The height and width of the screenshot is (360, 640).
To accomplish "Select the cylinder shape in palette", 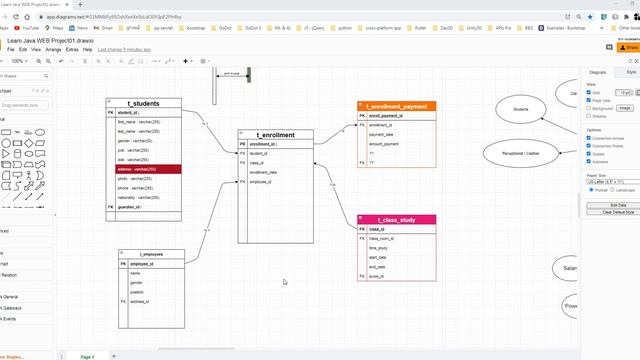I will tap(17, 154).
